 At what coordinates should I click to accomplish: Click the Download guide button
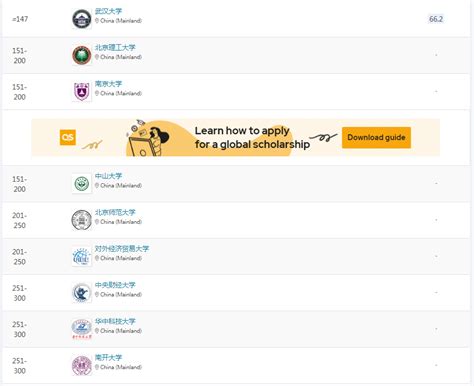tap(376, 137)
